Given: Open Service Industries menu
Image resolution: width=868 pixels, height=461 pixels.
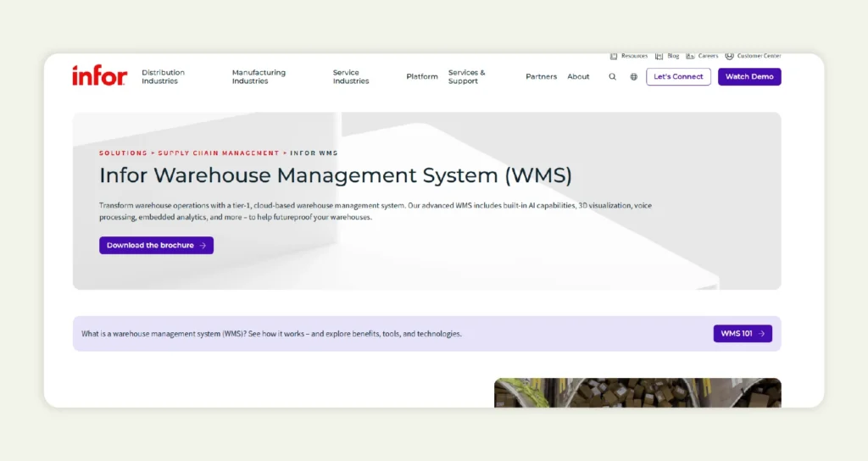Looking at the screenshot, I should point(350,76).
